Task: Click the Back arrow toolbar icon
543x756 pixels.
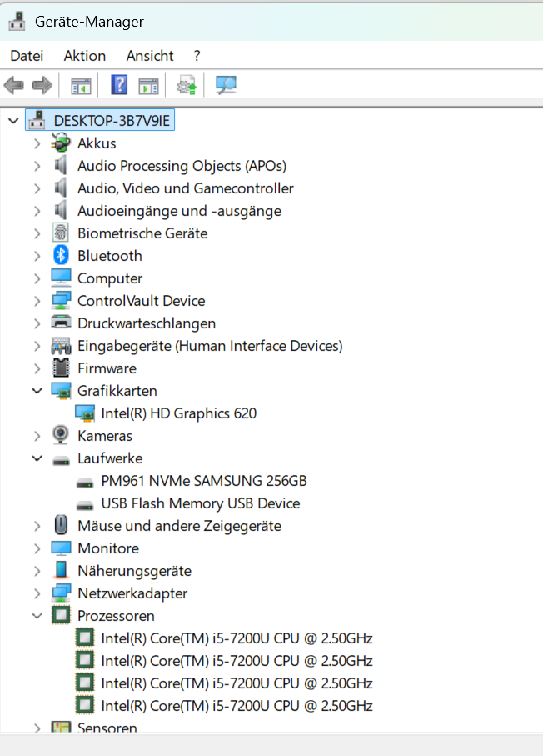Action: pyautogui.click(x=13, y=85)
